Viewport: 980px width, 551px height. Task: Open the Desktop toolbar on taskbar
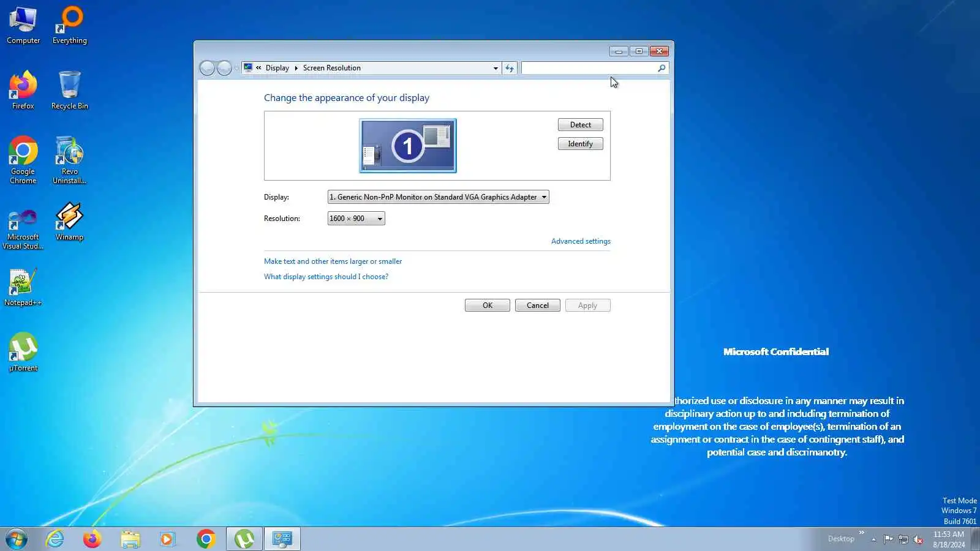pos(841,539)
